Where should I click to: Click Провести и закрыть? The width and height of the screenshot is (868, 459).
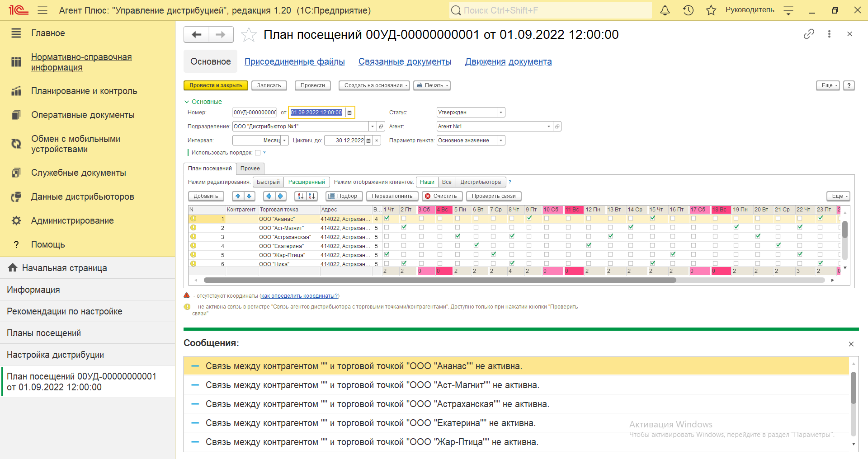[x=216, y=85]
